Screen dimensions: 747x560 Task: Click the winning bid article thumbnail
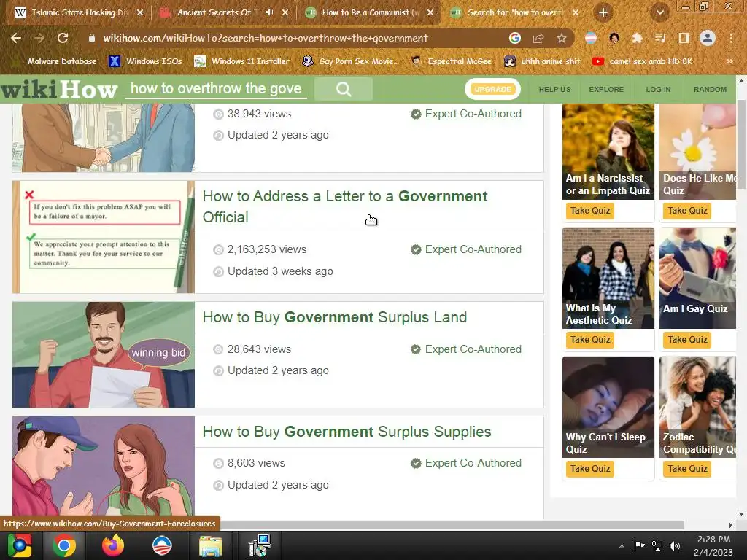(x=104, y=355)
